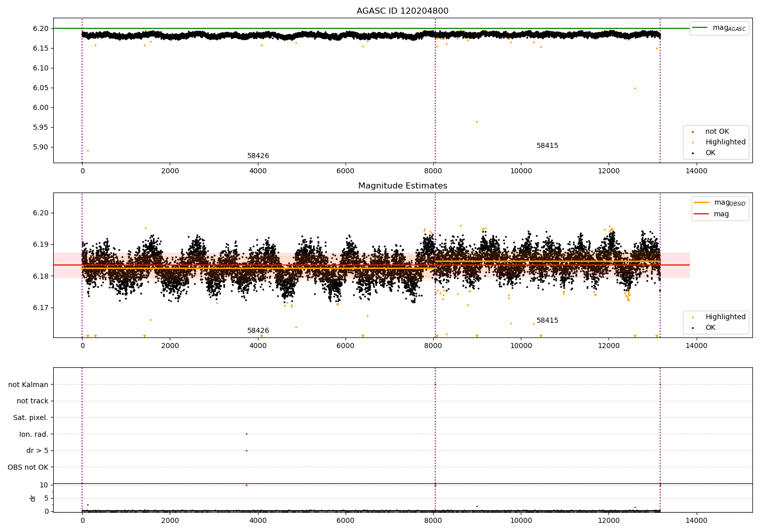This screenshot has width=760, height=532.
Task: Click the 'not track' axis label
Action: coord(32,401)
